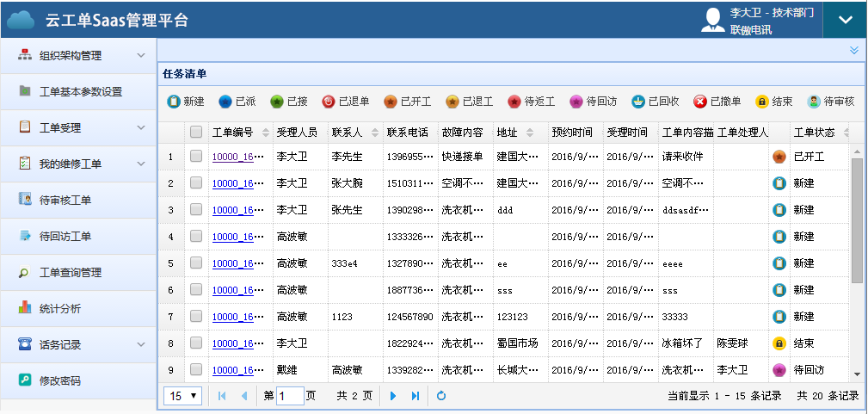Go to next page with arrow icon
The image size is (868, 414).
click(394, 396)
